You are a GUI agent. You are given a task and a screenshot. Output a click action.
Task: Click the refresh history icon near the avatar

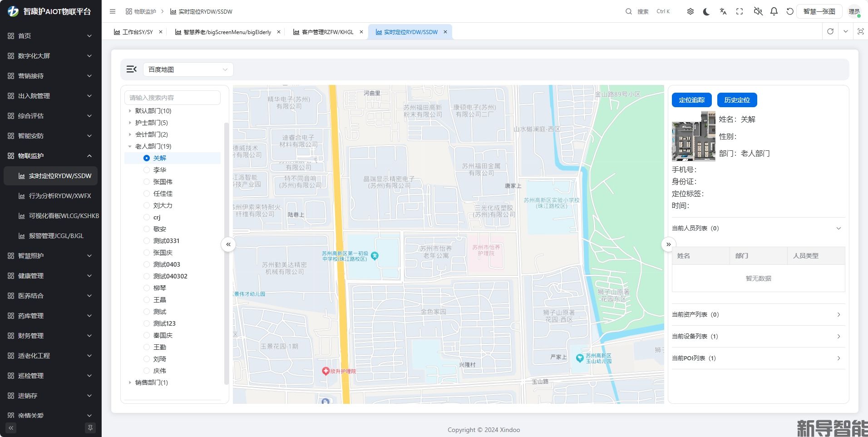tap(789, 11)
